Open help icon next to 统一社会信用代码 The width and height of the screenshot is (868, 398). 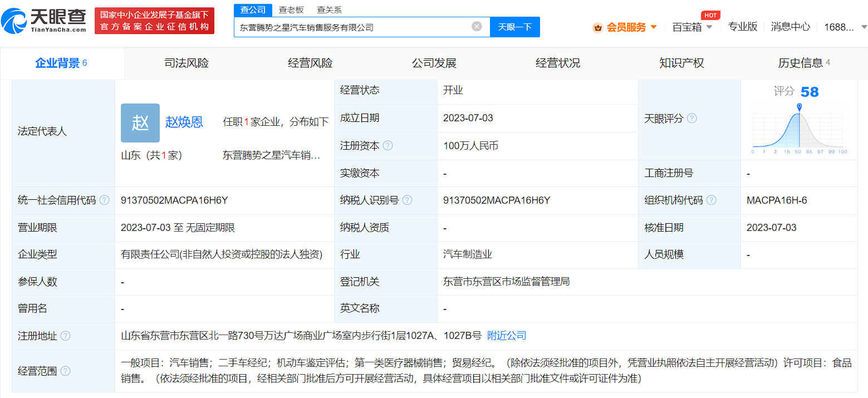pyautogui.click(x=104, y=200)
